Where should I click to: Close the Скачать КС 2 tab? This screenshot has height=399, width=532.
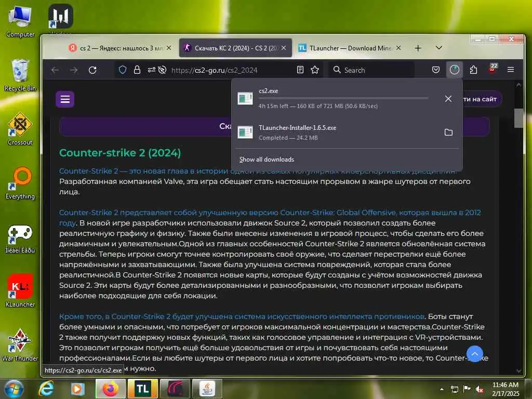pyautogui.click(x=284, y=48)
